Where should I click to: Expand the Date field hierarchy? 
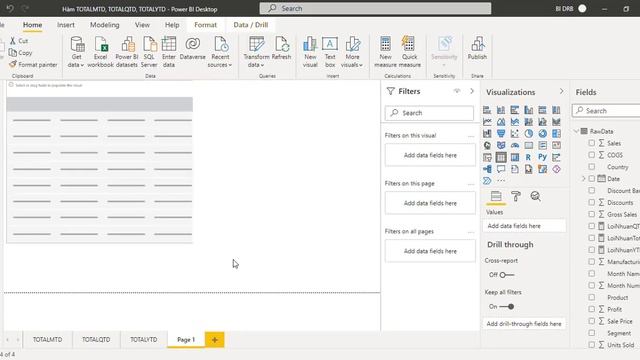point(583,178)
